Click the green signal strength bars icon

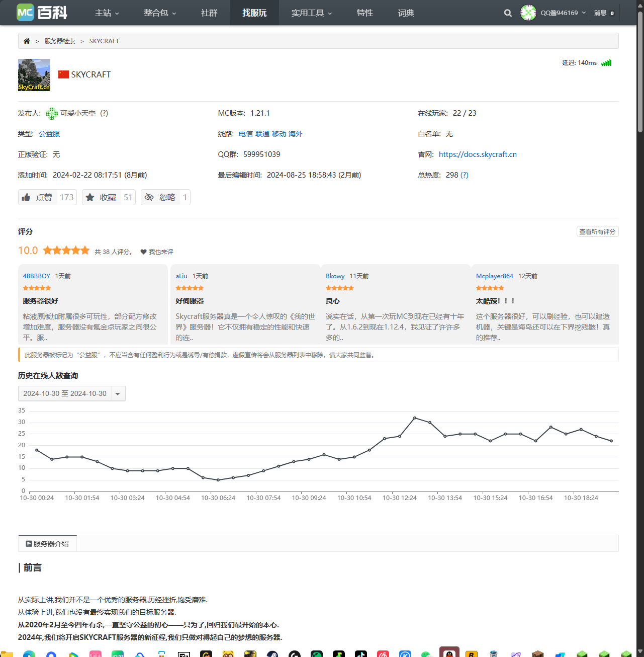point(606,63)
